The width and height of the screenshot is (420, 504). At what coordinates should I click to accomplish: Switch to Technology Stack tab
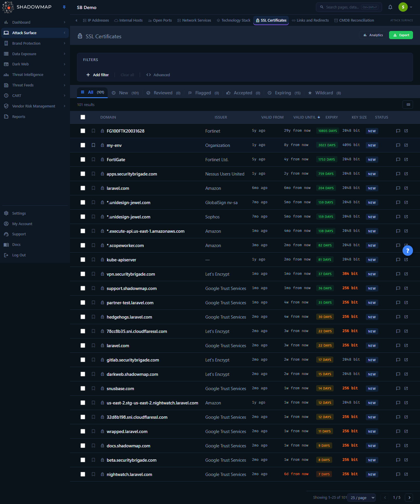[233, 20]
